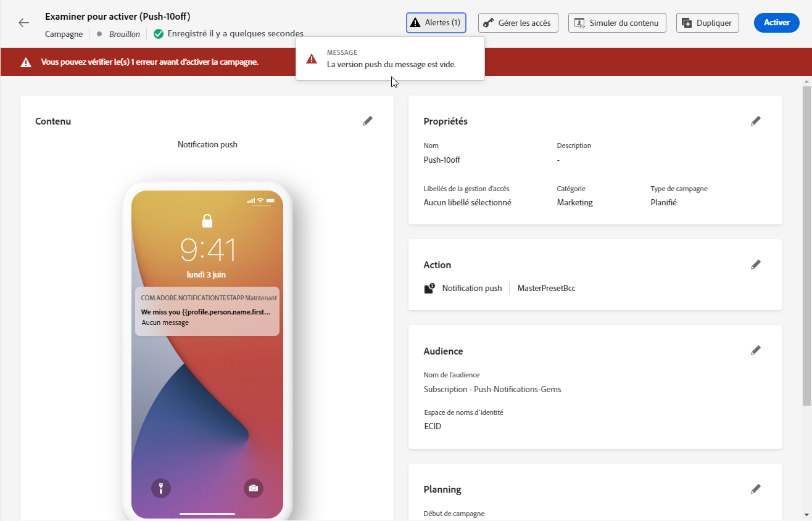Click the 9:41 clock on phone preview
Image resolution: width=812 pixels, height=521 pixels.
[x=208, y=250]
